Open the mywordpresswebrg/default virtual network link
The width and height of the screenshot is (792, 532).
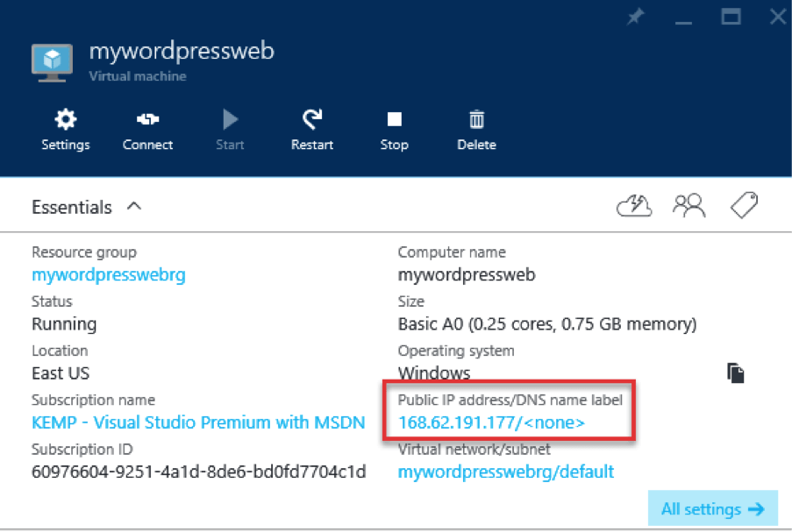(x=505, y=472)
